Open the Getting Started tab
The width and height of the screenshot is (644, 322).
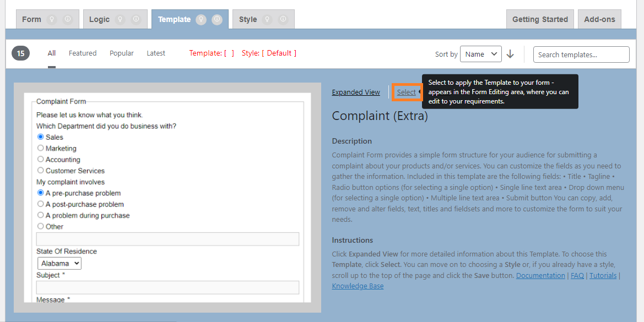coord(540,19)
